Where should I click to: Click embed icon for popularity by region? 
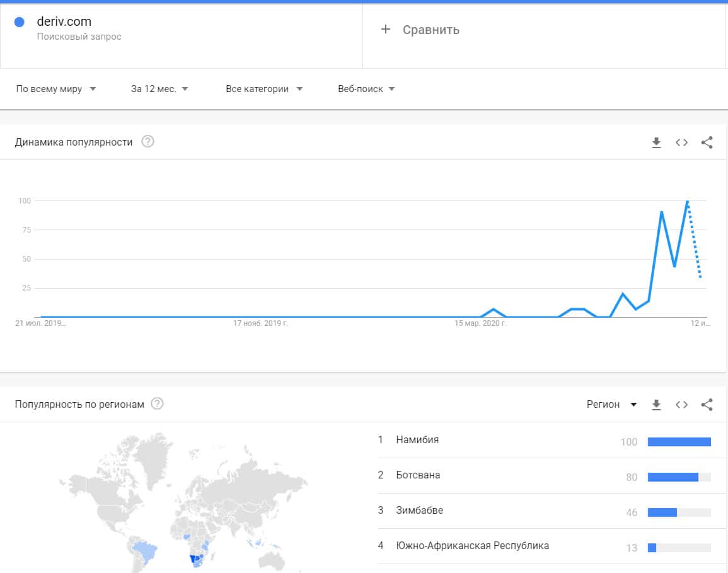click(681, 405)
